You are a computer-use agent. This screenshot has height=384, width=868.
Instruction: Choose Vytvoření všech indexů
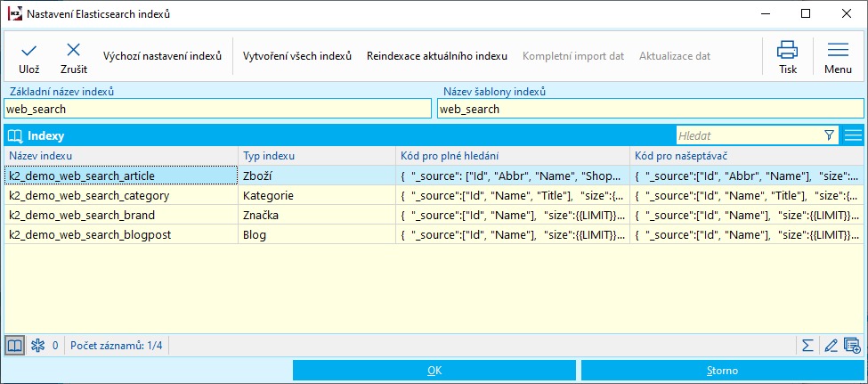(x=297, y=56)
